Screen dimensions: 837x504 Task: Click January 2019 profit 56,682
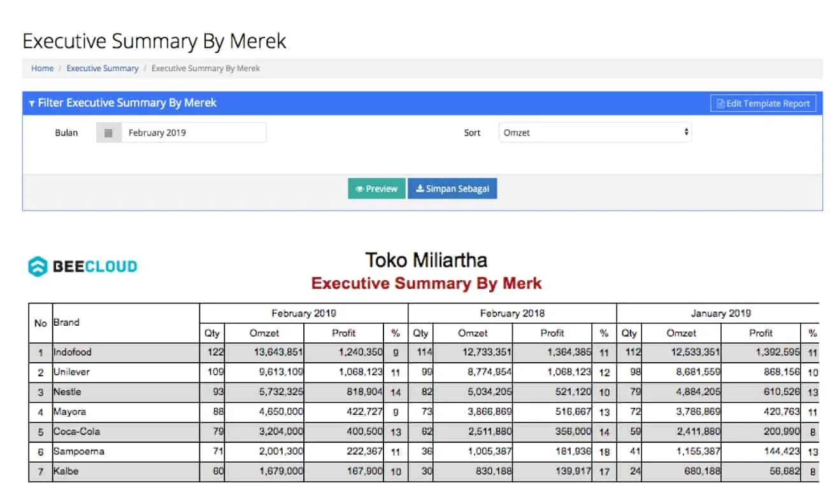(x=785, y=472)
